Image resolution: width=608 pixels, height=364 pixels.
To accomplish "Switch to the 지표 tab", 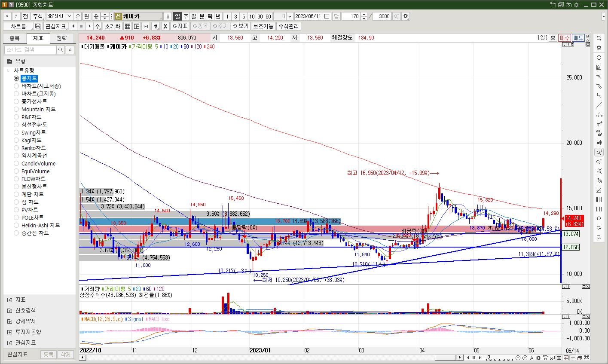I will 38,38.
